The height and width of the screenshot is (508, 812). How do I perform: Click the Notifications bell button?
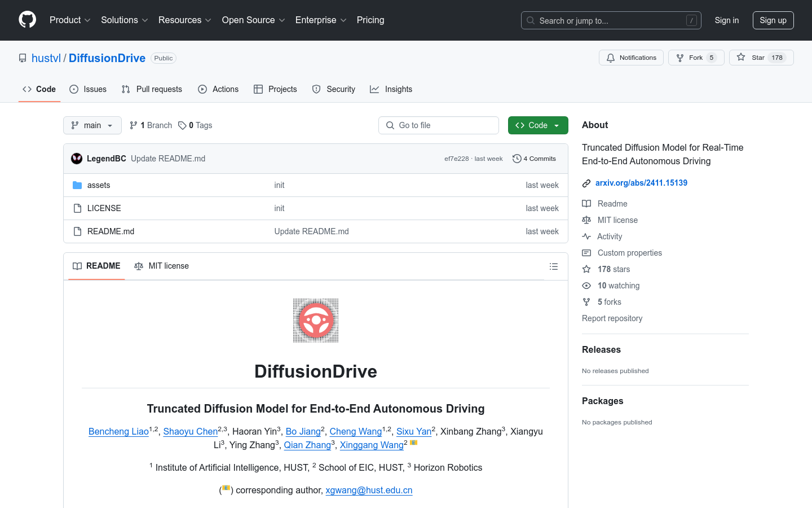click(x=631, y=58)
